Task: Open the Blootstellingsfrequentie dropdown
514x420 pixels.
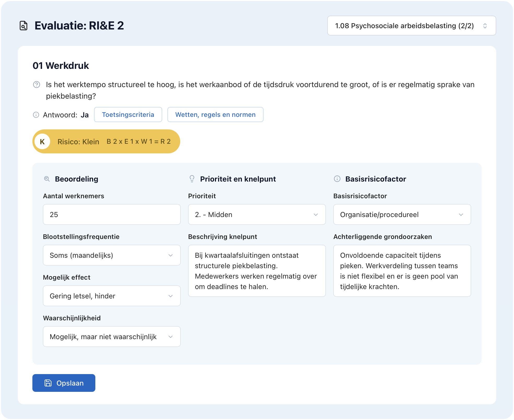Action: (112, 255)
